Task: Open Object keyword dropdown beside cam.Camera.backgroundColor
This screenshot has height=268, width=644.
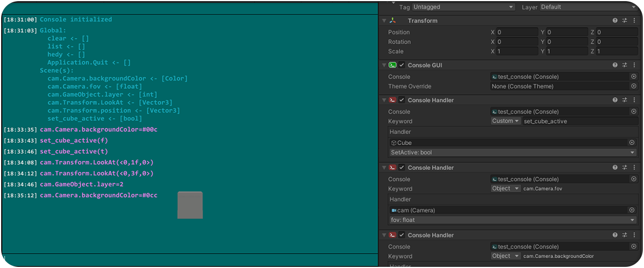Action: tap(505, 256)
